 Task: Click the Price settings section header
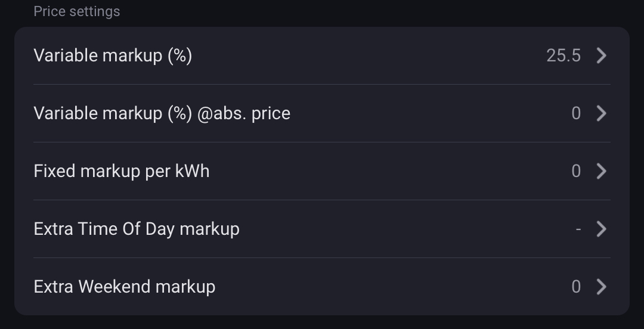tap(76, 11)
